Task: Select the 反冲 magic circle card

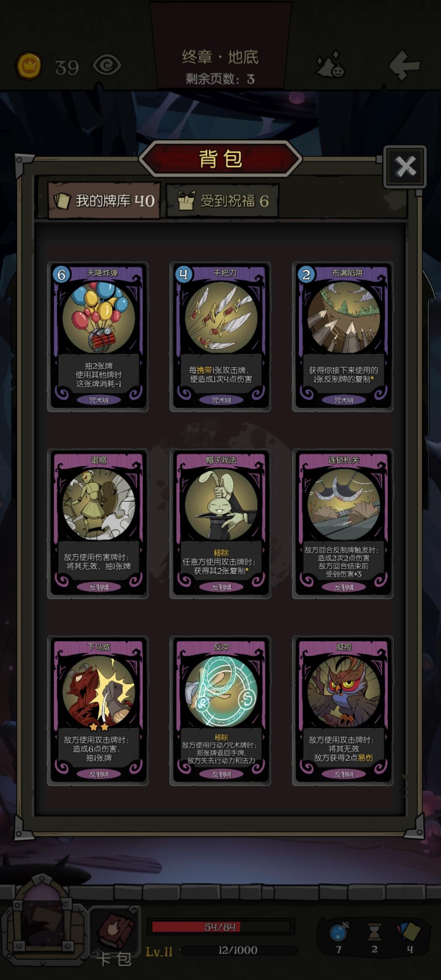Action: click(x=220, y=710)
